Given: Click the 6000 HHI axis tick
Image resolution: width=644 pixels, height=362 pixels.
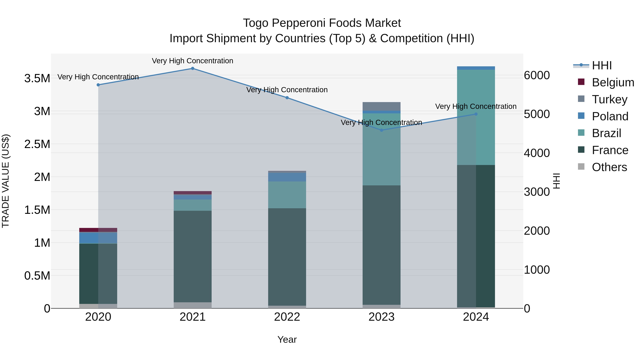Looking at the screenshot, I should point(537,75).
